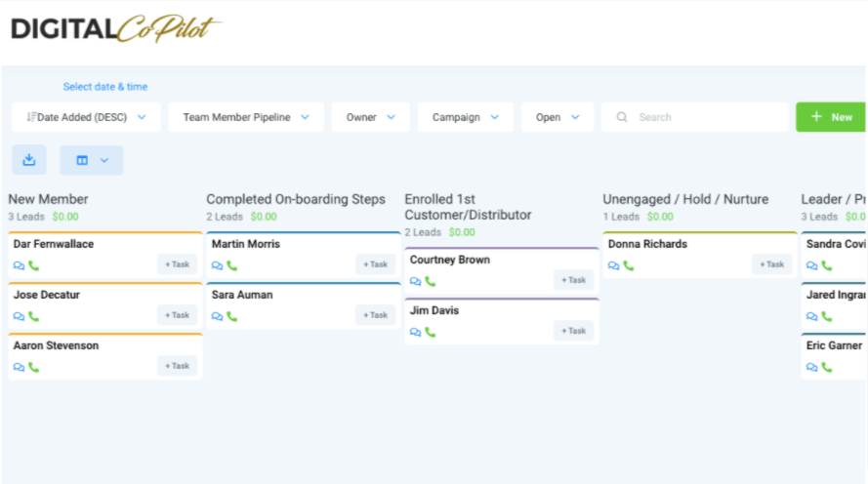This screenshot has height=484, width=868.
Task: Open the Jim Davis lead name
Action: 434,310
